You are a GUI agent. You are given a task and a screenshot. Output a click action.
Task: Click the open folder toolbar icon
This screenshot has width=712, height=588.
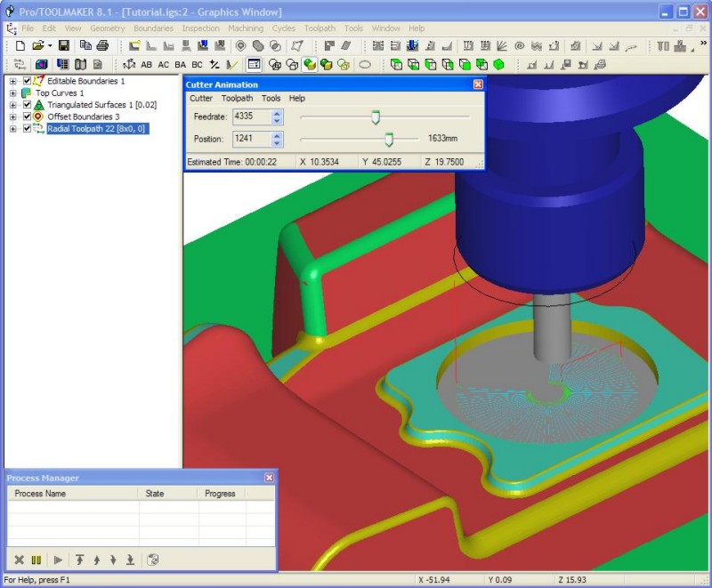(x=38, y=45)
